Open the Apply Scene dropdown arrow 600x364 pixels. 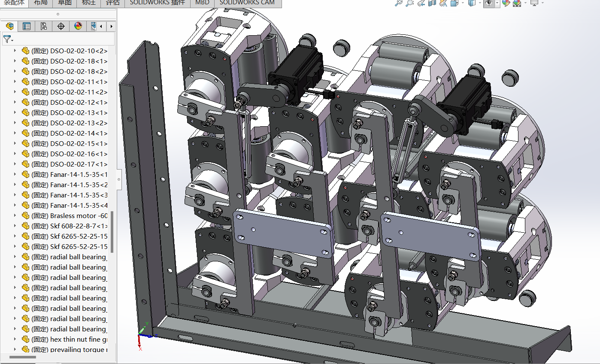point(525,3)
